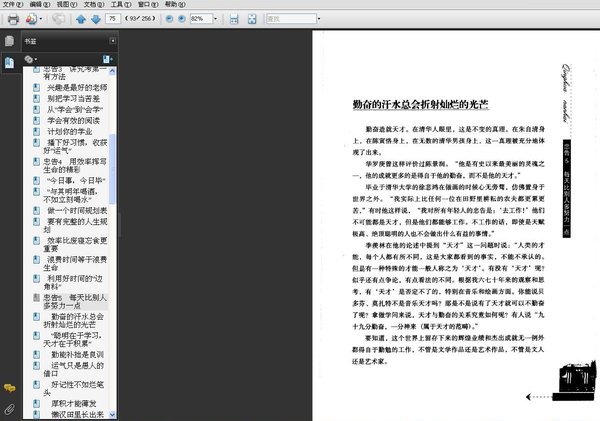
Task: Jump to bookmark 计划你的学业
Action: pos(69,130)
